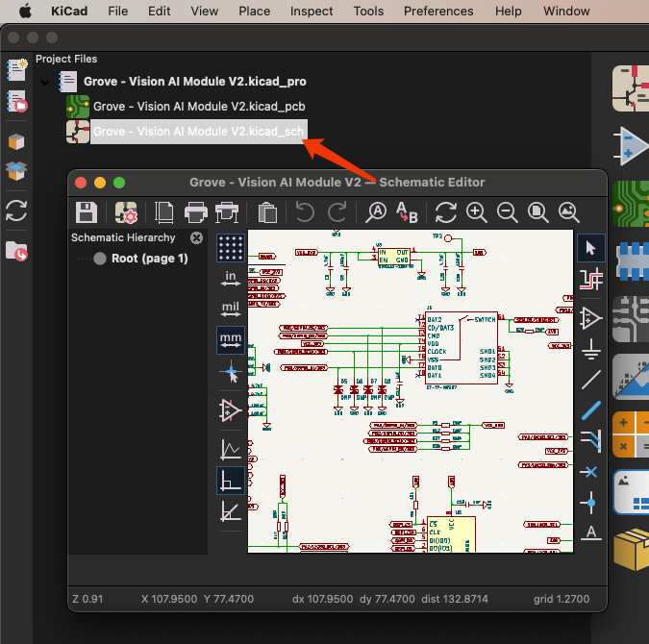This screenshot has width=649, height=644.
Task: Toggle grid display dots icon
Action: 231,248
